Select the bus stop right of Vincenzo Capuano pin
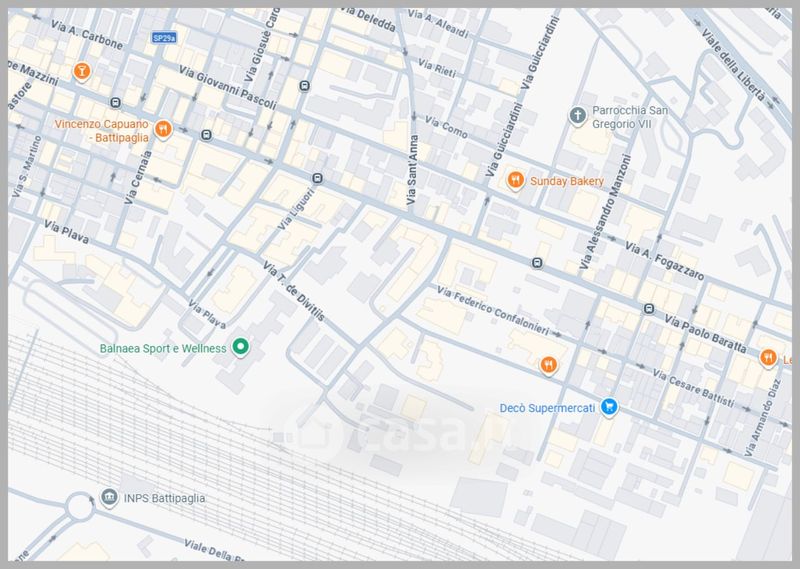800x569 pixels. [x=206, y=135]
